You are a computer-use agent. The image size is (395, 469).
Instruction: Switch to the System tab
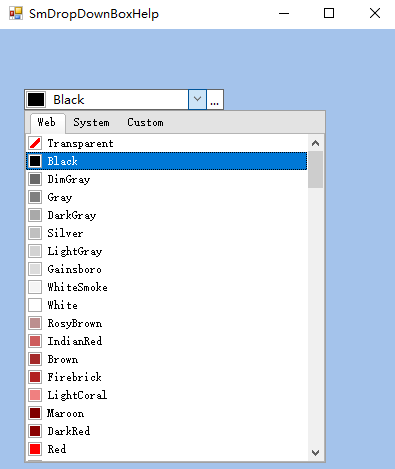(91, 122)
